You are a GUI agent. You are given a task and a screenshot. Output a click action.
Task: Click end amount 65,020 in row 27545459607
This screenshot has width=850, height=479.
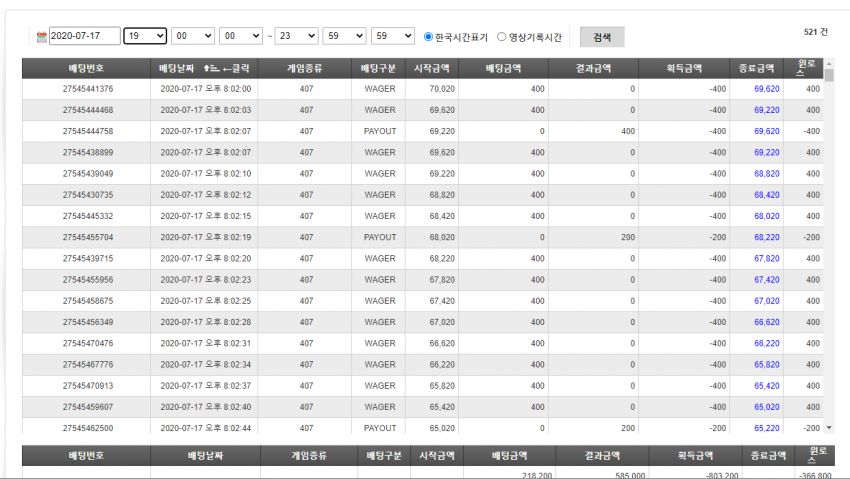coord(767,406)
